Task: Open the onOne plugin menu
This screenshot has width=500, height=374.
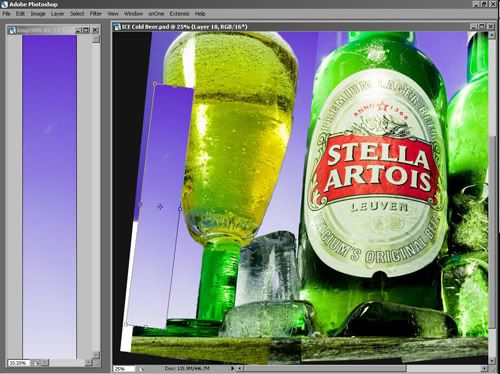Action: pyautogui.click(x=156, y=14)
